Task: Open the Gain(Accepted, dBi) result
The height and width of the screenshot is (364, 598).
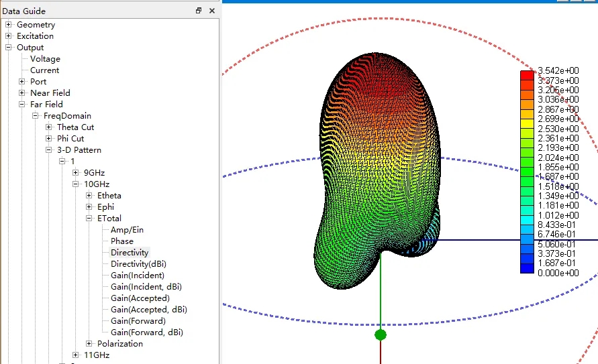Action: click(149, 310)
